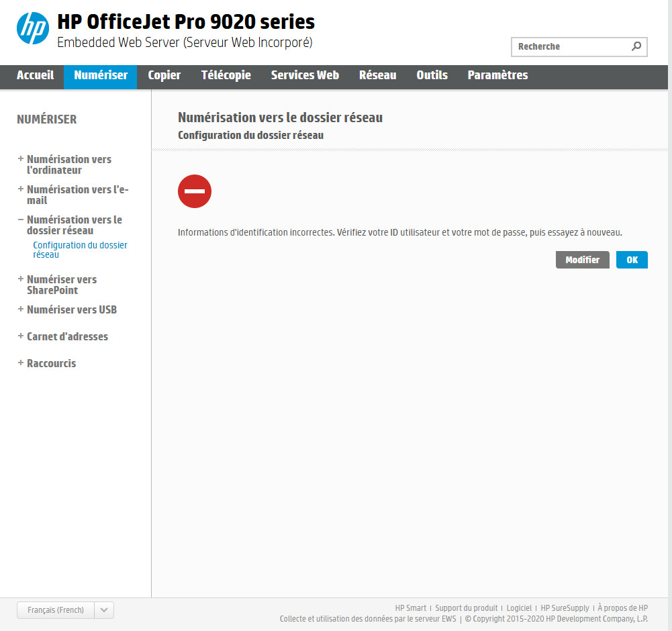Switch to the Copier tab

point(164,75)
